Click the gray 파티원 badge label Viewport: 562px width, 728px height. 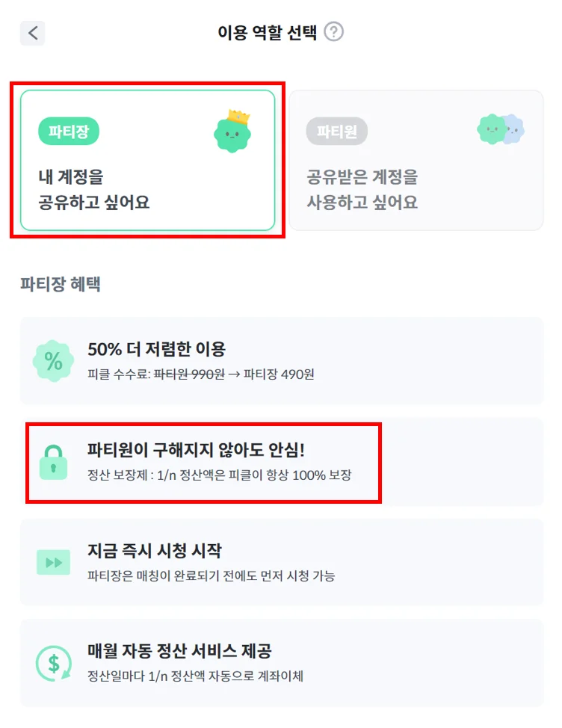click(336, 132)
